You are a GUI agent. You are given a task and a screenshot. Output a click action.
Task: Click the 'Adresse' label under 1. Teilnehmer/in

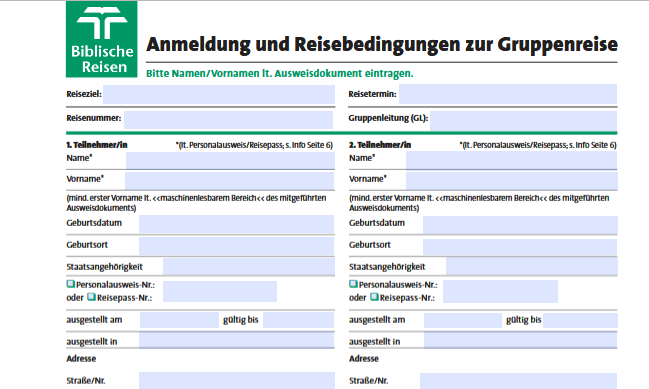[x=81, y=358]
